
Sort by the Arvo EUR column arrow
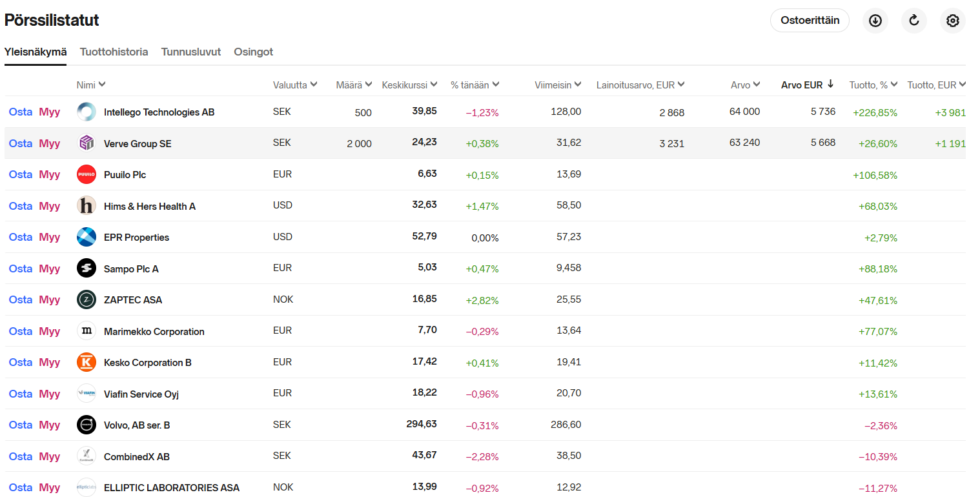point(830,84)
